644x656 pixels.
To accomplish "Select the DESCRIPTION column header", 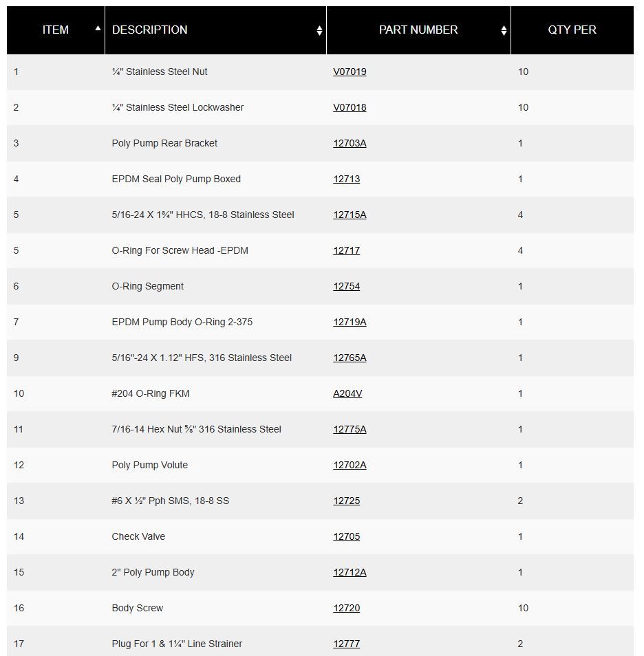I will 149,30.
